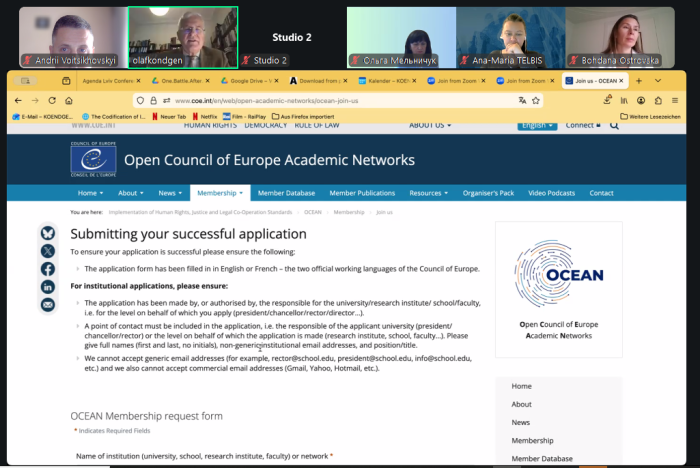The height and width of the screenshot is (468, 700).
Task: Click the Council of Europe logo
Action: coord(93,160)
